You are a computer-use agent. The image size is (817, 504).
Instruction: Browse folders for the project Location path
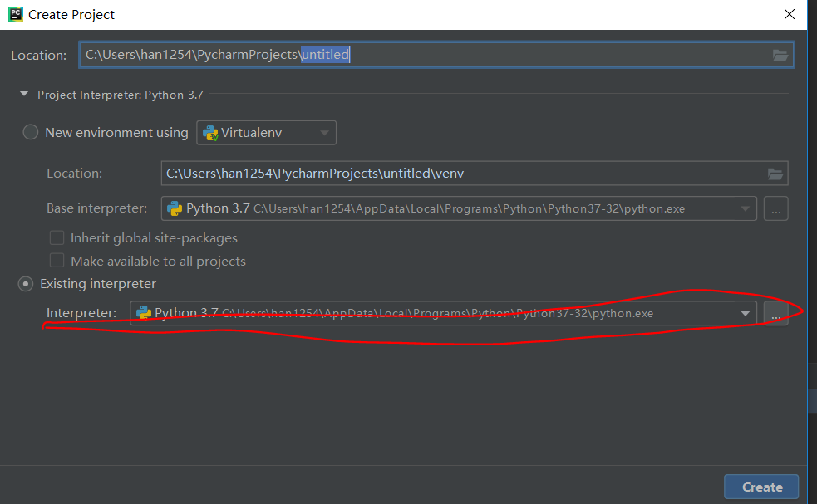pyautogui.click(x=780, y=55)
